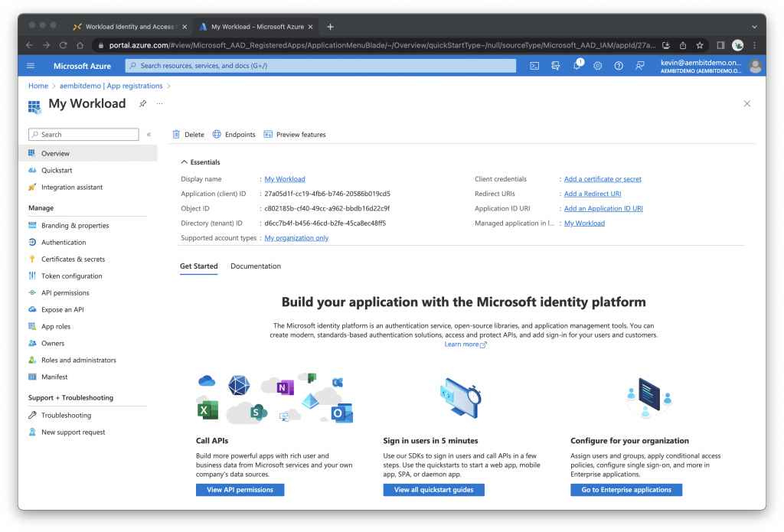
Task: Open Chrome tab search dropdown arrow
Action: pos(754,27)
